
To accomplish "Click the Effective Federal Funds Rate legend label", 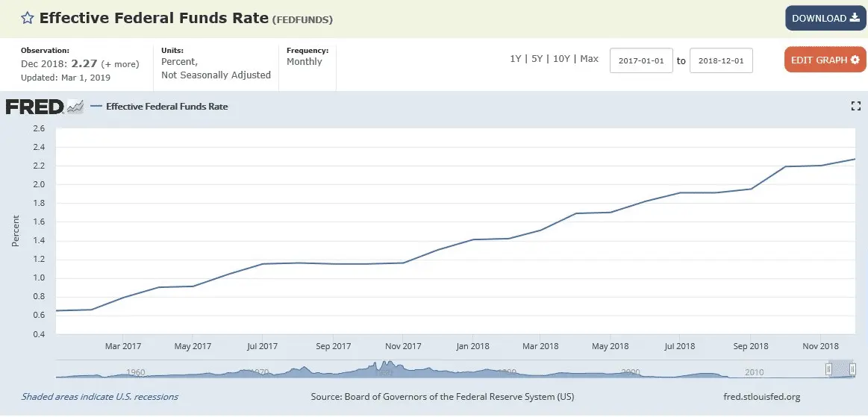I will (x=166, y=107).
